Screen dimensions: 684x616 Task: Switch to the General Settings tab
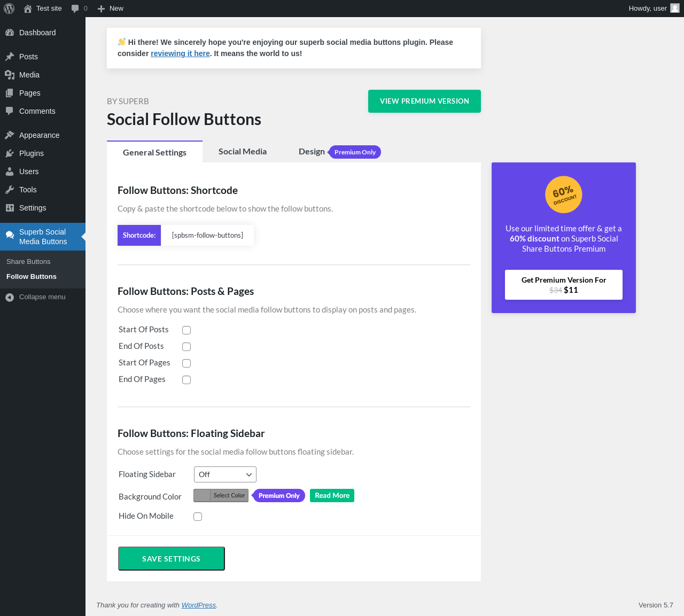[154, 152]
